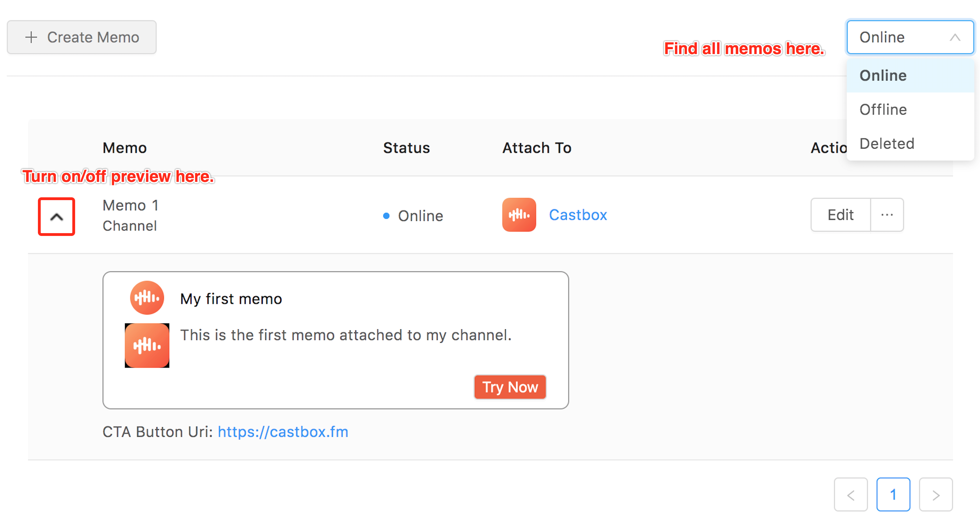Click the round Castbox avatar in preview
Image resolution: width=980 pixels, height=514 pixels.
147,298
